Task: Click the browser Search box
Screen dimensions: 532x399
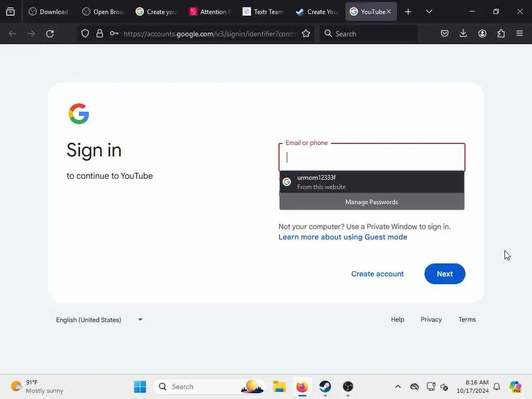Action: pyautogui.click(x=369, y=34)
